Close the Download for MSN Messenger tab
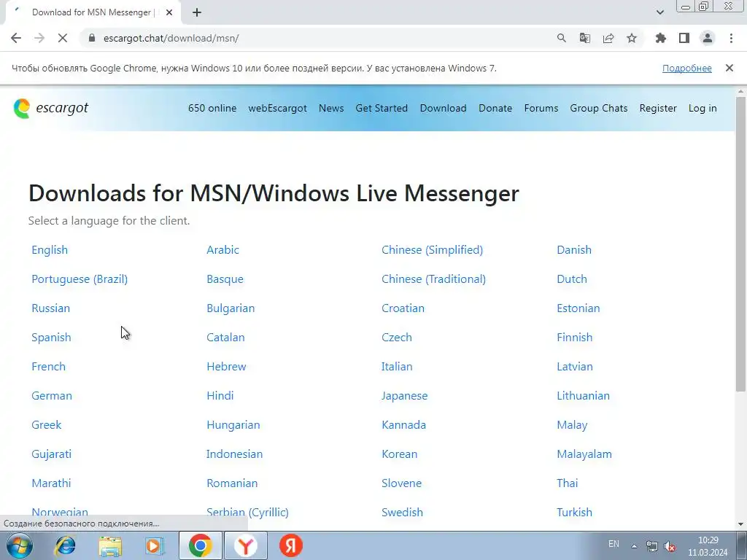Screen dimensions: 747x560 pyautogui.click(x=169, y=12)
